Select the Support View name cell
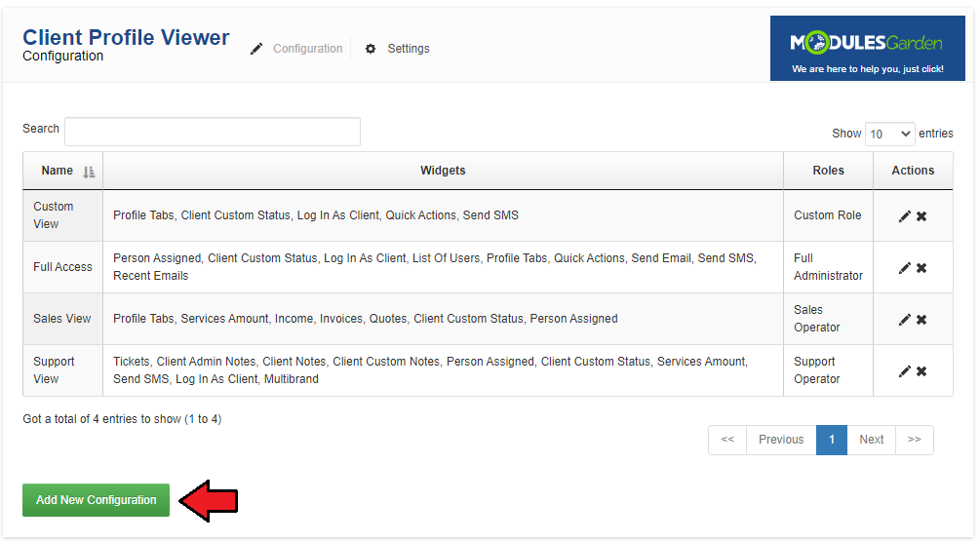This screenshot has width=980, height=542. (62, 370)
